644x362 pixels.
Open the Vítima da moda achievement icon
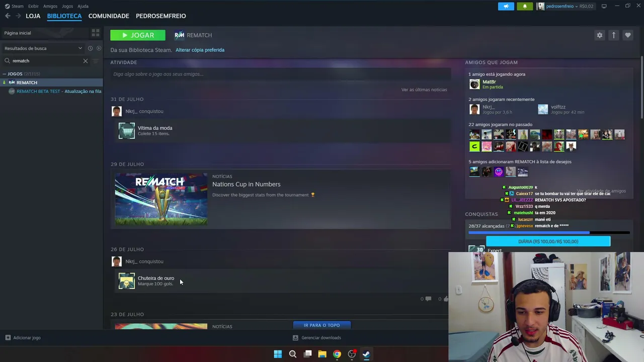point(126,131)
